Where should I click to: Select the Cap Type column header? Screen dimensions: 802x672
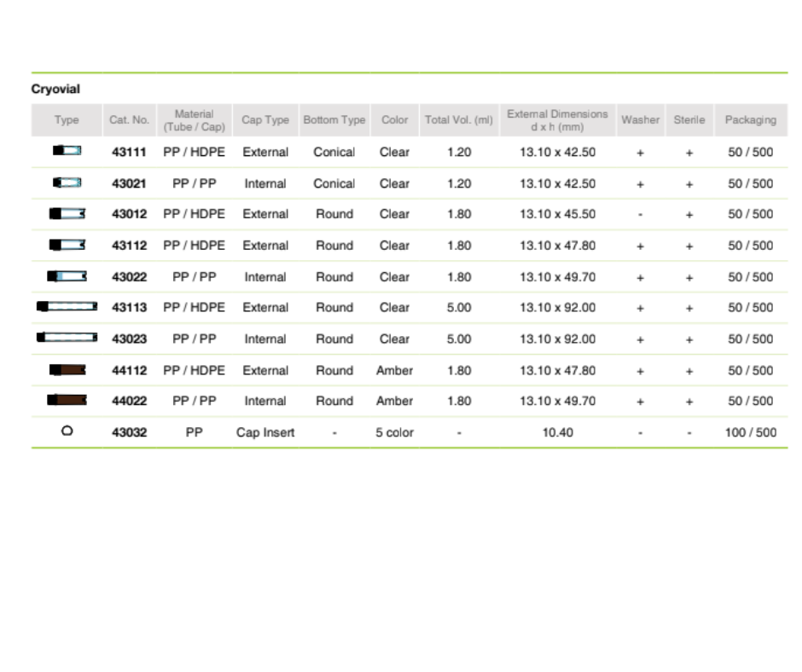point(265,120)
